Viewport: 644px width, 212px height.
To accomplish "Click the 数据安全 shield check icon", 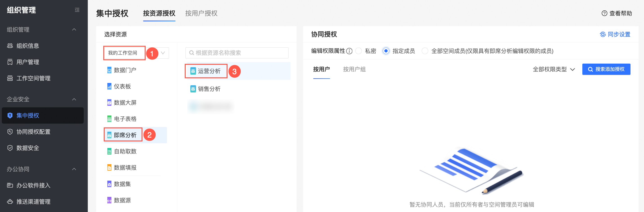I will click(10, 148).
